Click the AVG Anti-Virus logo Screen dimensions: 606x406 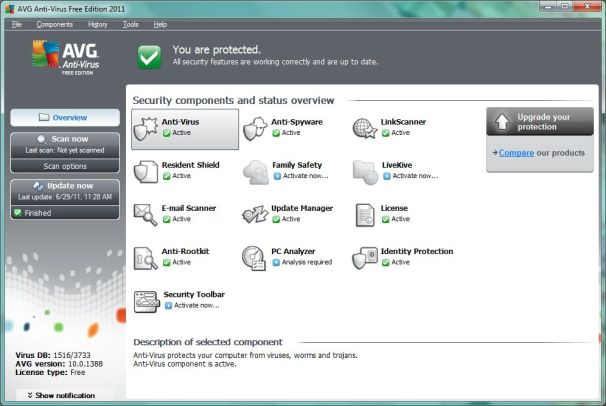point(65,57)
